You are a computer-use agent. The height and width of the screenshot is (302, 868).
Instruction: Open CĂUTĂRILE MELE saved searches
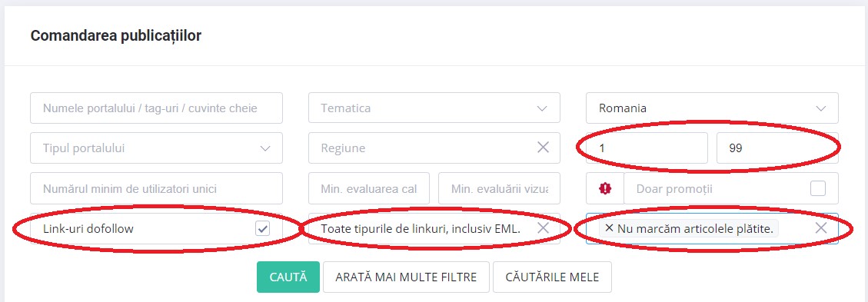point(552,277)
